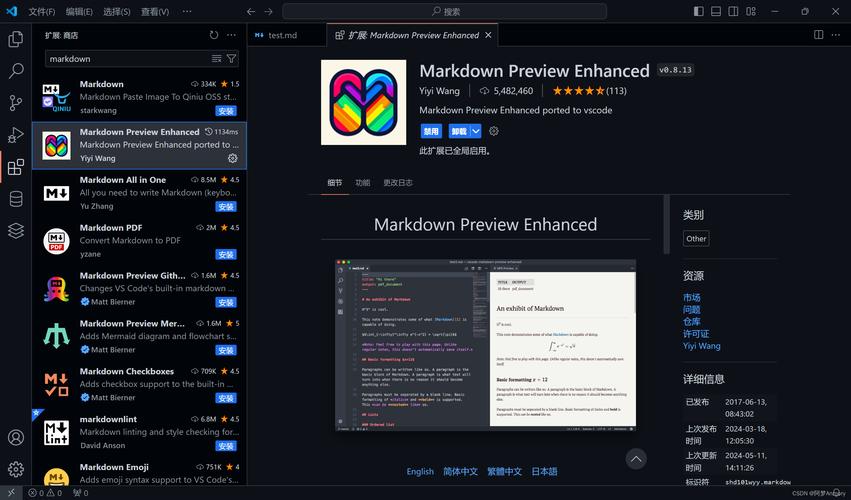851x500 pixels.
Task: Show errors and warnings in status bar
Action: pos(45,493)
